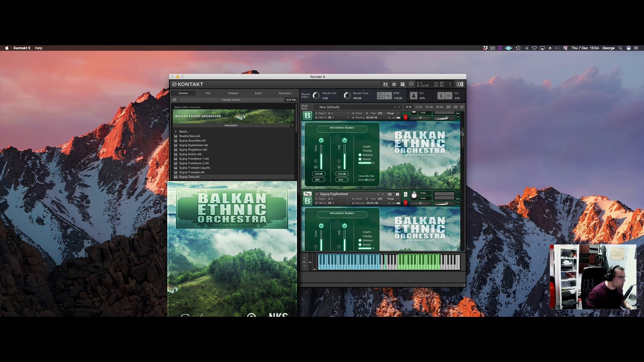The width and height of the screenshot is (644, 362).
Task: Click the tuning fork icon in master section
Action: click(x=441, y=95)
